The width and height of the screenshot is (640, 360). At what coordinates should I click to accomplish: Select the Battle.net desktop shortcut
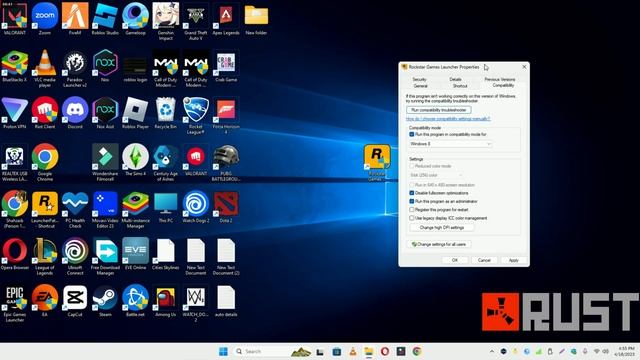(x=136, y=300)
